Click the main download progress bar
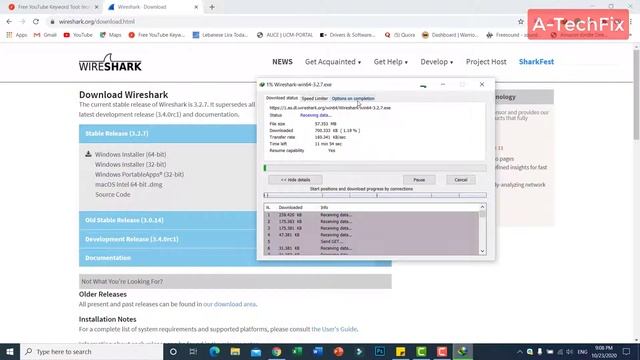 coord(375,168)
